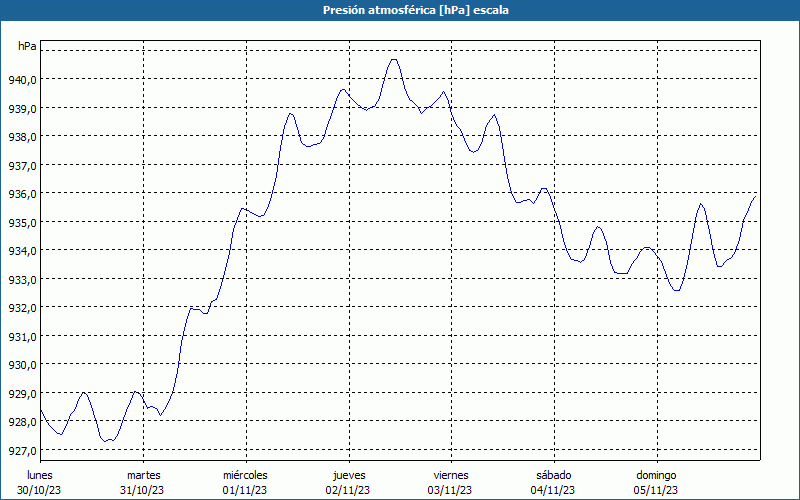This screenshot has height=500, width=800.
Task: Click the hPa unit label
Action: click(x=27, y=46)
